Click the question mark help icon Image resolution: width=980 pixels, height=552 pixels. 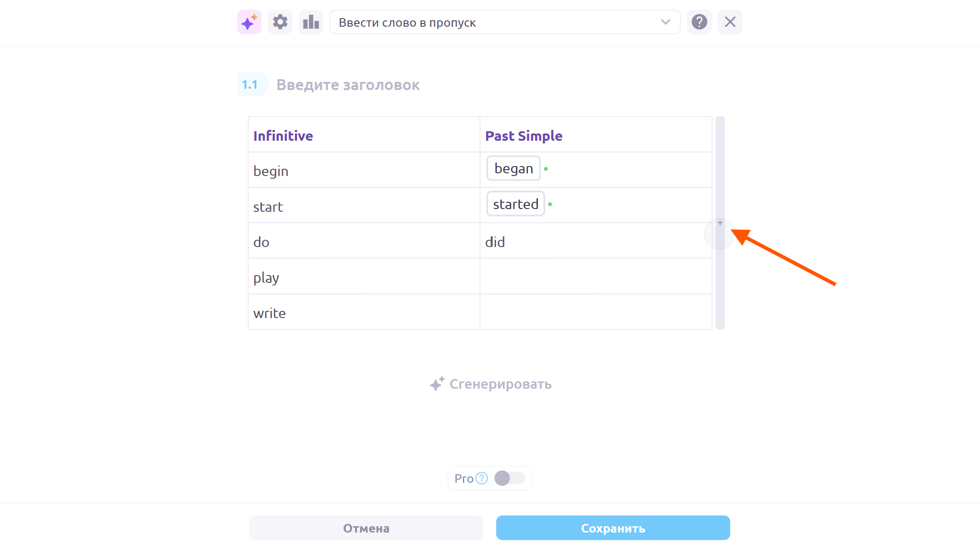point(699,22)
